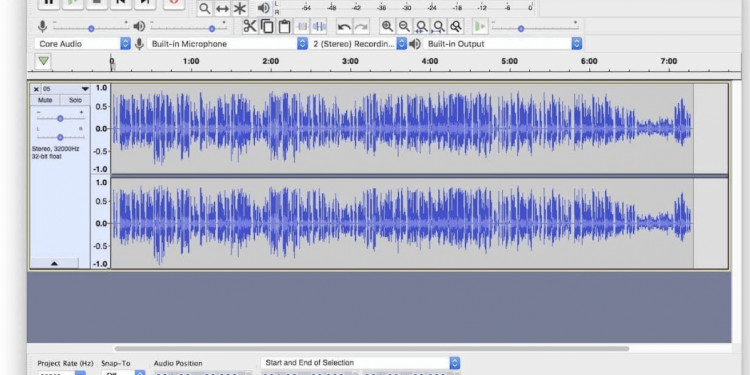Screen dimensions: 750x375
Task: Click timeline at the 4:00 mark
Action: click(430, 61)
